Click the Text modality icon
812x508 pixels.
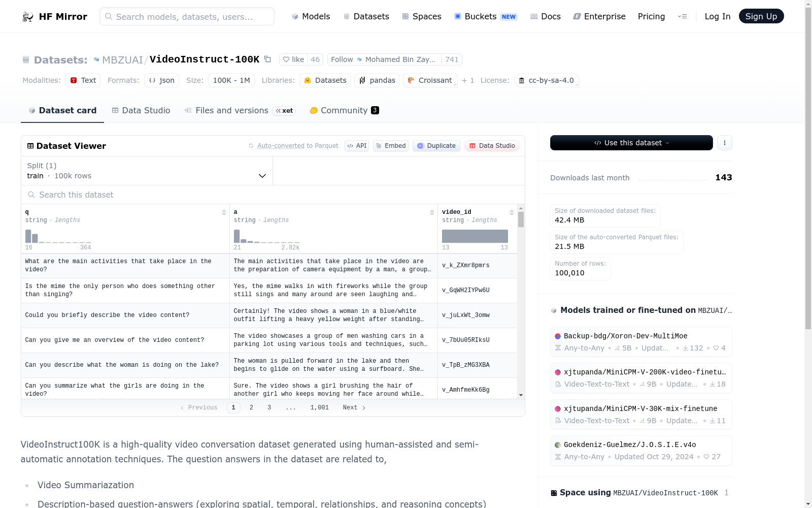pyautogui.click(x=74, y=80)
